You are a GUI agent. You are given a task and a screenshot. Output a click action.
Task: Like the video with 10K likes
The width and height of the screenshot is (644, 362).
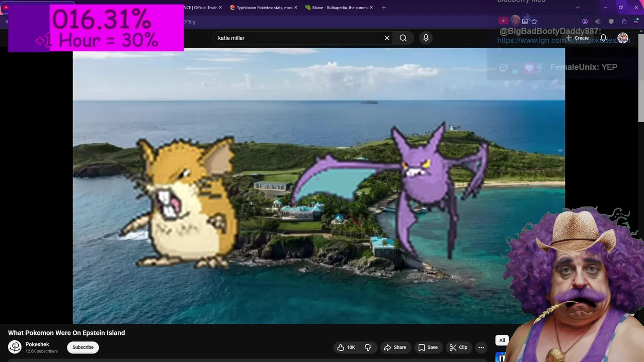click(346, 347)
